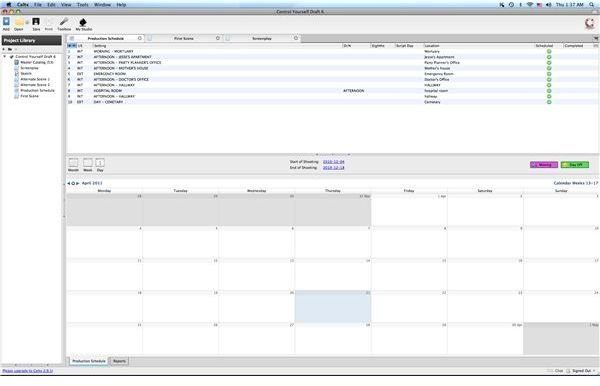This screenshot has height=386, width=600.
Task: Toggle scheduled status for Mortuary row
Action: [x=549, y=51]
